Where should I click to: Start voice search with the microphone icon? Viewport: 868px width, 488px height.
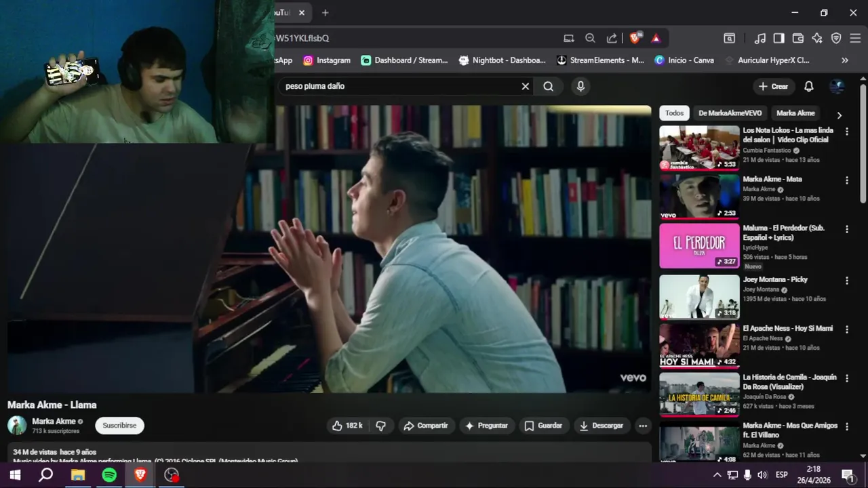tap(580, 86)
